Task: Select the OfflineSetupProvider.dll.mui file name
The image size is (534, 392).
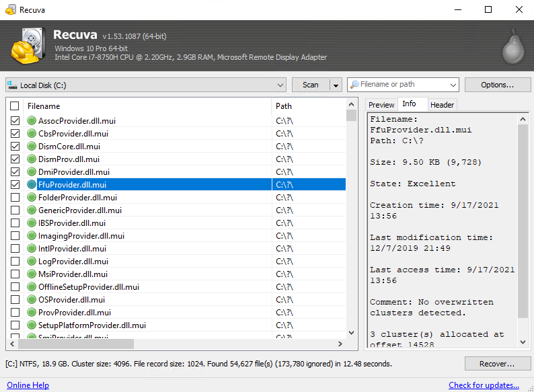Action: click(89, 287)
